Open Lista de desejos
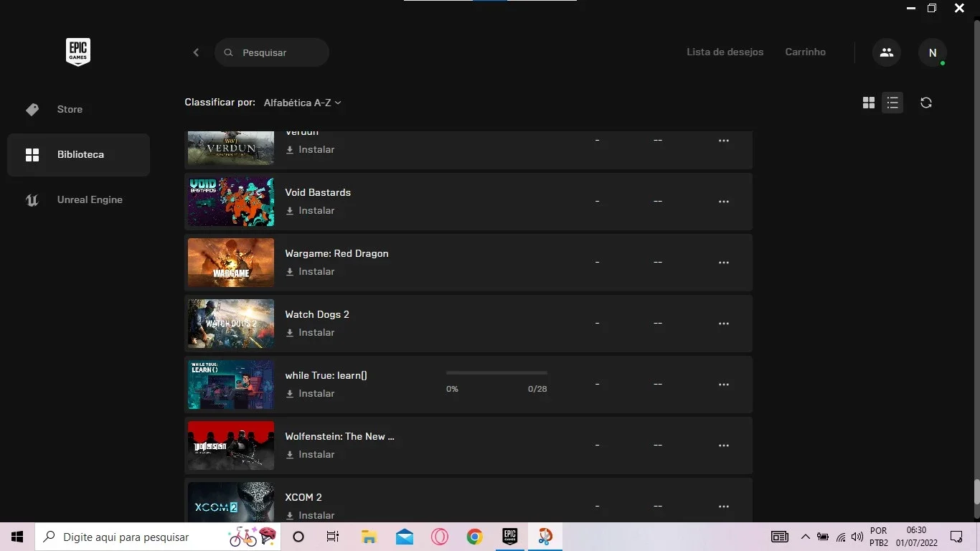980x551 pixels. [725, 52]
